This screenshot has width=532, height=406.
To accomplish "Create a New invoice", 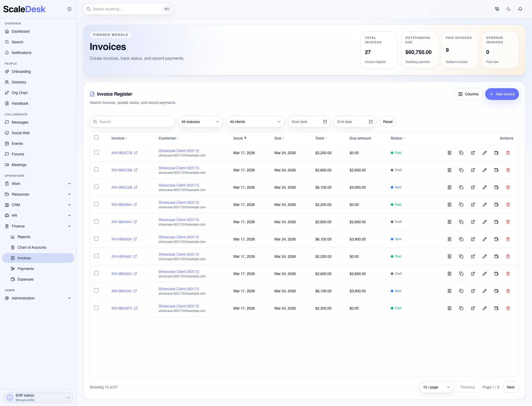I will click(x=502, y=94).
